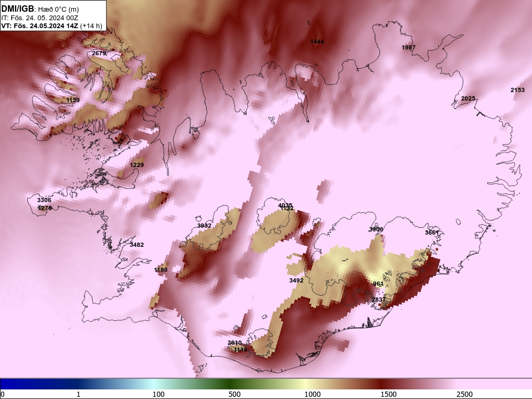The height and width of the screenshot is (399, 532).
Task: Click the 100 label on the color scale
Action: click(159, 394)
